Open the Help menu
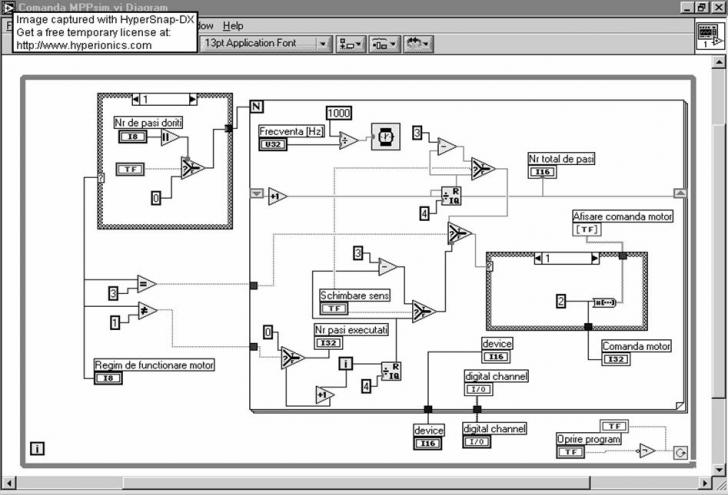Viewport: 728px width, 495px height. (x=233, y=25)
